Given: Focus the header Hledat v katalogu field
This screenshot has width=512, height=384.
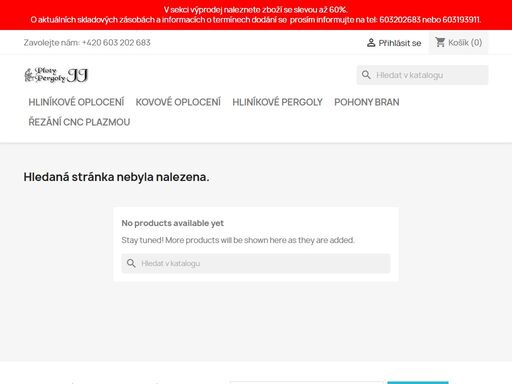Looking at the screenshot, I should [x=422, y=75].
